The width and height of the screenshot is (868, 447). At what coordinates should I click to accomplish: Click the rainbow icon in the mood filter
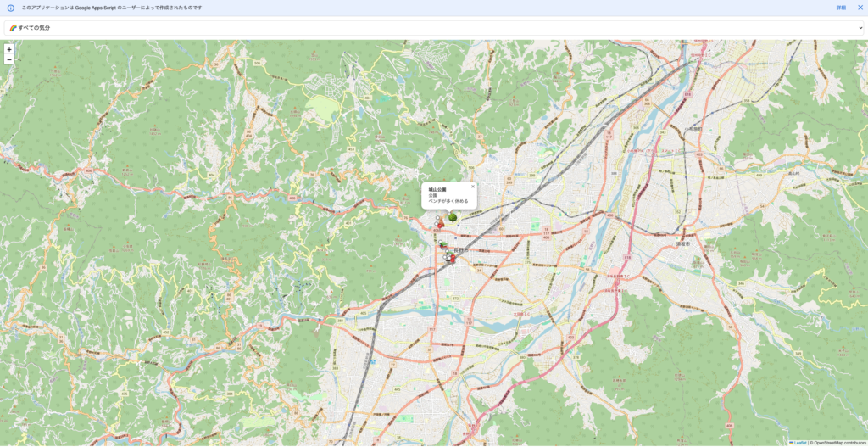click(13, 28)
